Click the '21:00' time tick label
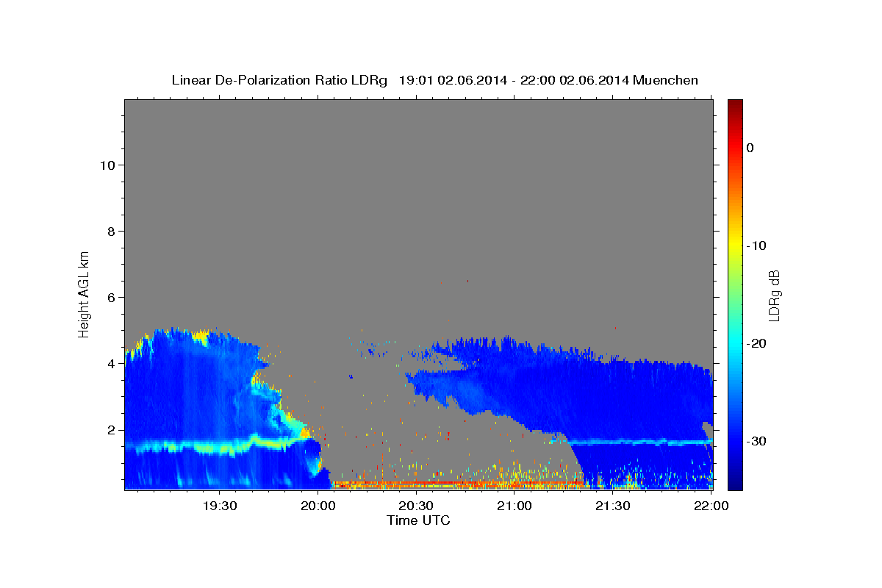 [514, 506]
